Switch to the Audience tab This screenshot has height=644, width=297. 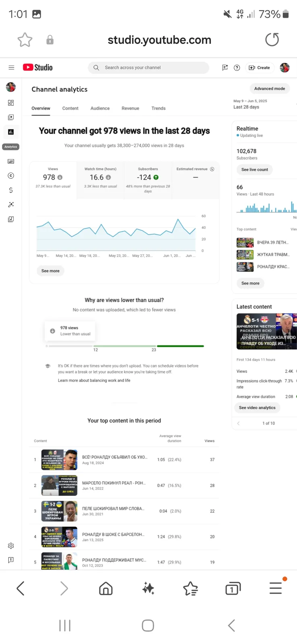click(x=100, y=108)
